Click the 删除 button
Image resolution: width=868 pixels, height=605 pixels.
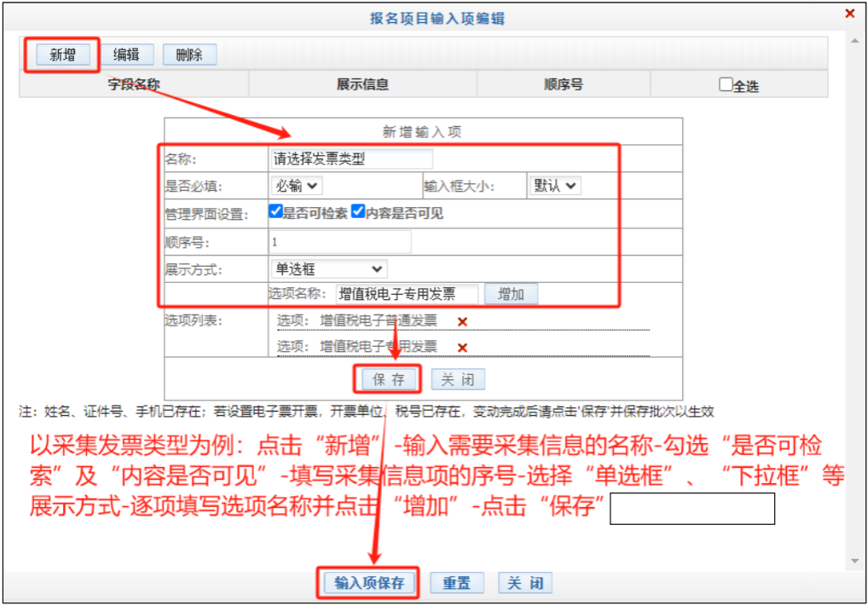click(x=189, y=55)
